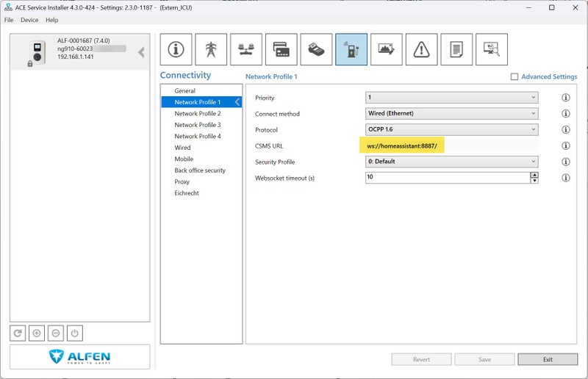
Task: Select Proxy in Connectivity list
Action: point(201,181)
